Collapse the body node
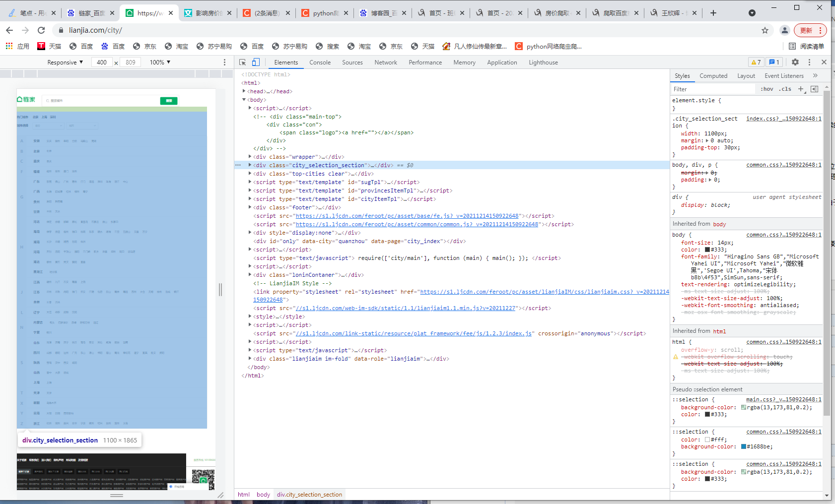This screenshot has width=835, height=504. (244, 100)
